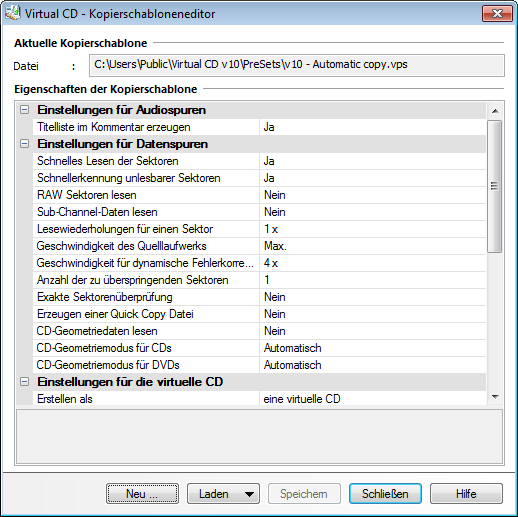518x517 pixels.
Task: Click the properties list scrollbar thumb
Action: [x=495, y=186]
